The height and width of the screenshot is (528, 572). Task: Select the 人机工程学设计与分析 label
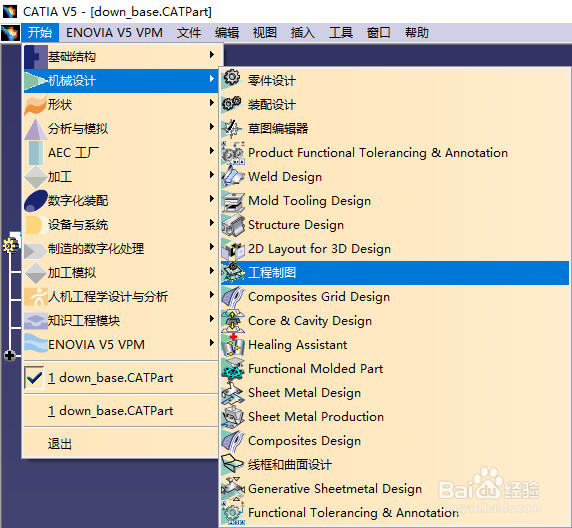coord(108,297)
